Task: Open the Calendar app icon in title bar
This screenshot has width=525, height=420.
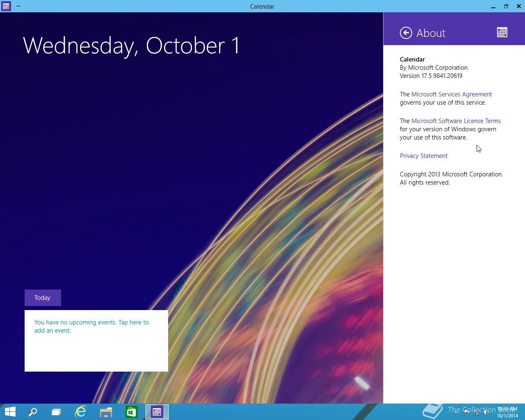Action: click(6, 6)
